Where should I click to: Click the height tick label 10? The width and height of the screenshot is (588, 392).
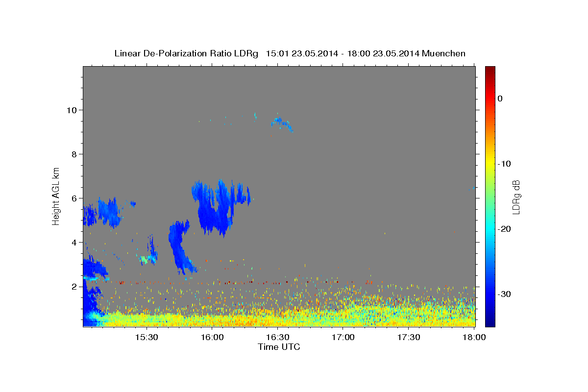(73, 110)
